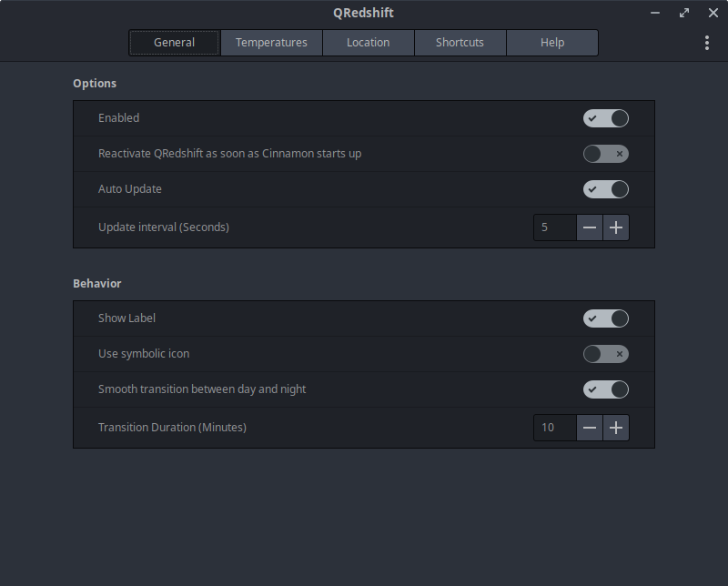Viewport: 728px width, 586px height.
Task: Select the Behavior section heading
Action: click(x=97, y=284)
